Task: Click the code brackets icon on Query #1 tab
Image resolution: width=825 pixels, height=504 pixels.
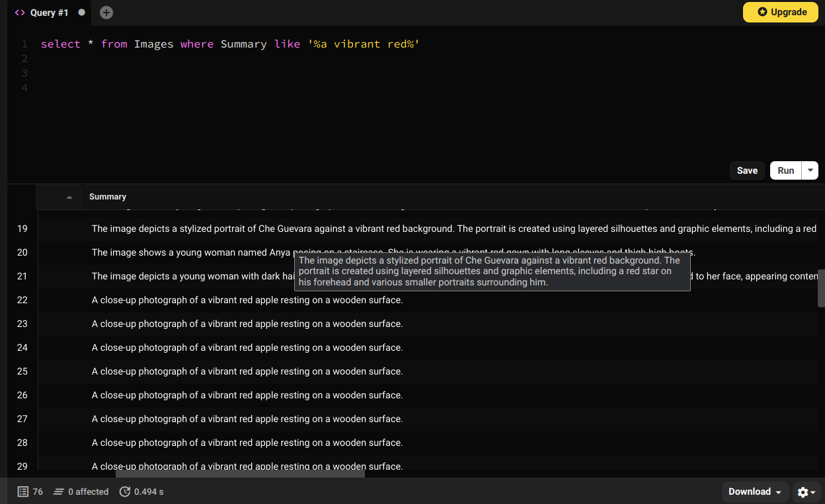Action: [x=20, y=13]
